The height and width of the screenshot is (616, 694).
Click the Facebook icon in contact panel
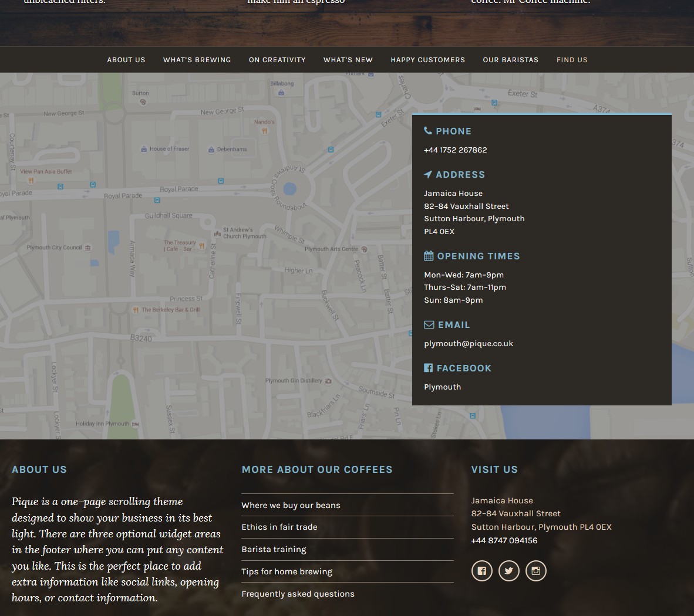(x=429, y=368)
